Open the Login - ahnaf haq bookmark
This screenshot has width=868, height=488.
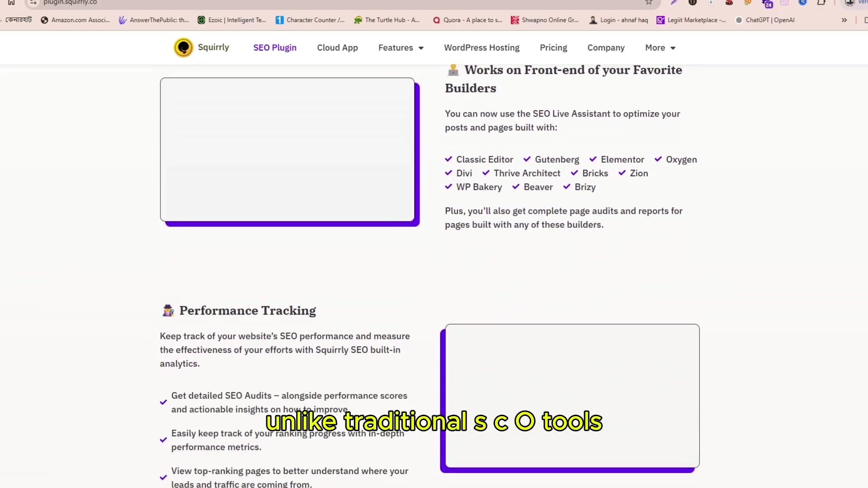(618, 20)
